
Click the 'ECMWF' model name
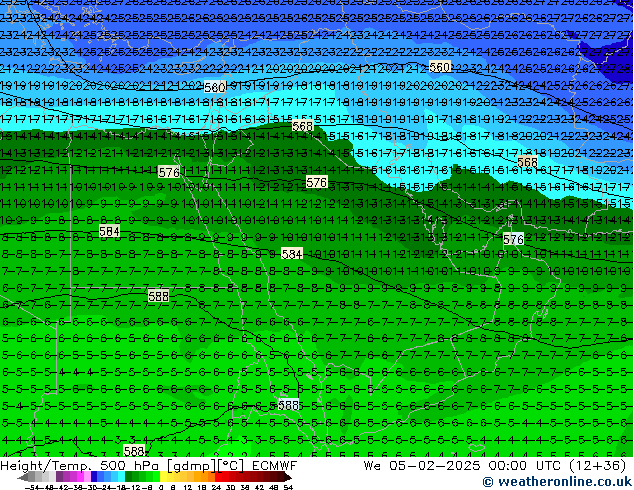(275, 466)
